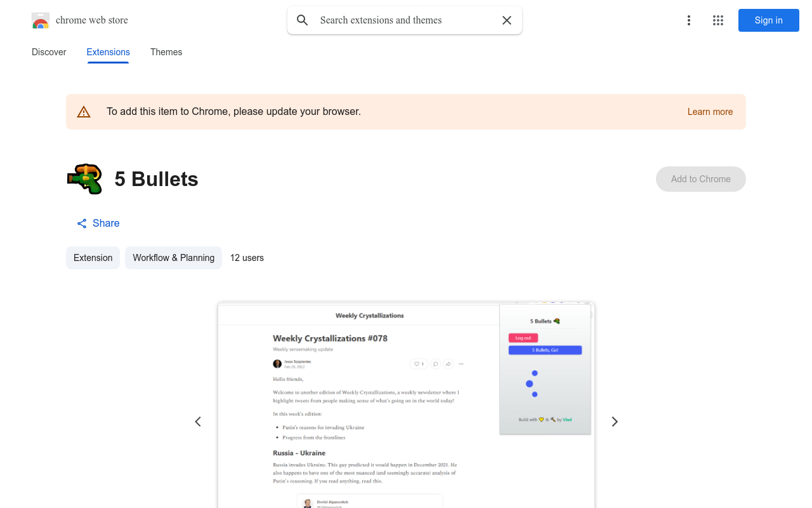Show previous screenshot with left arrow
This screenshot has width=812, height=508.
point(198,422)
